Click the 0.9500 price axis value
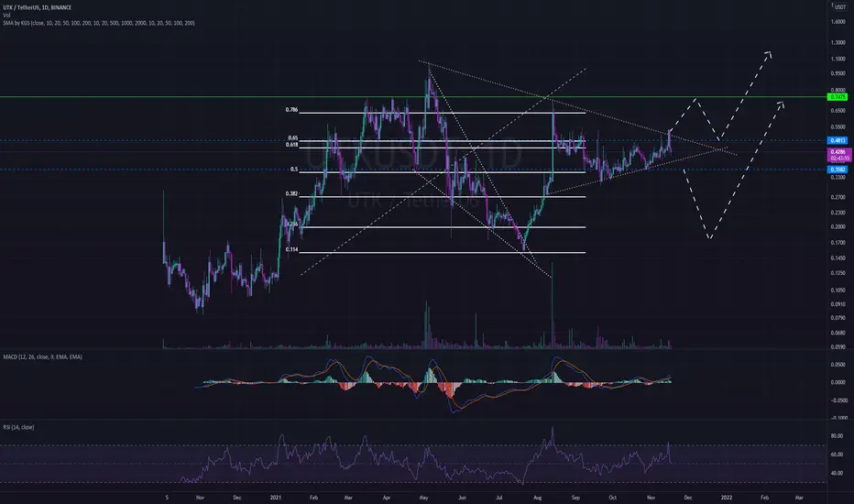The width and height of the screenshot is (854, 504). 838,73
